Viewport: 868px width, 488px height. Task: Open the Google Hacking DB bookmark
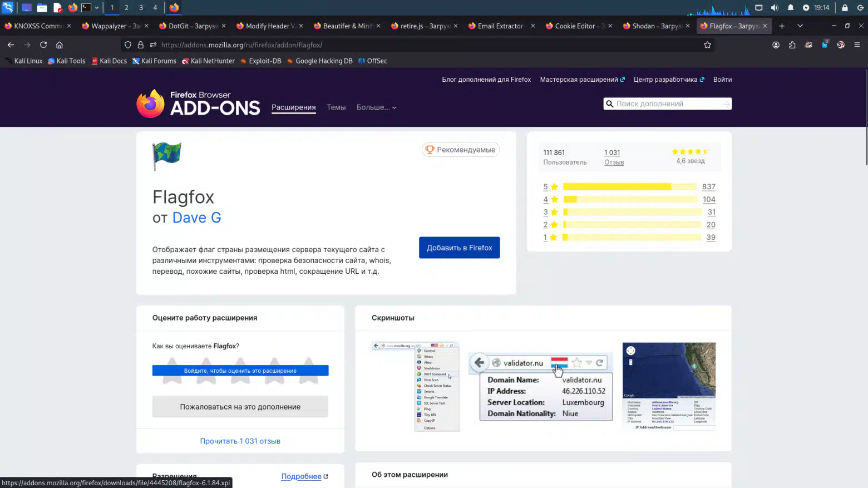point(320,61)
